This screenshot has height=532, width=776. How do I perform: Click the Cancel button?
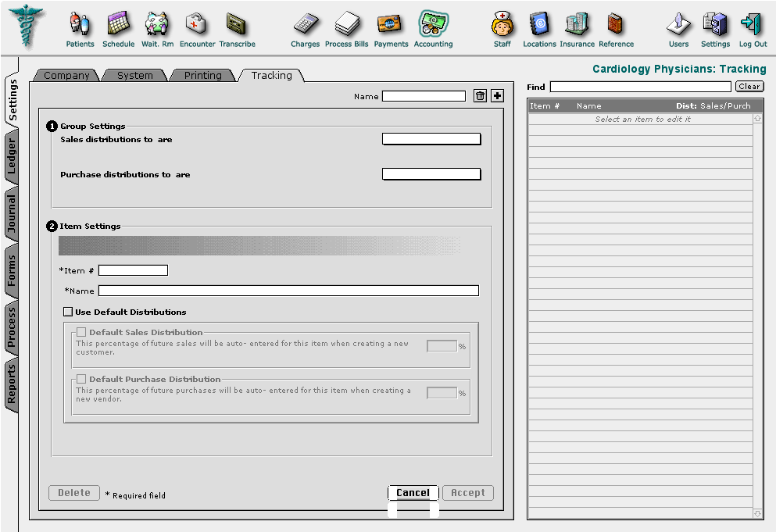click(x=413, y=493)
